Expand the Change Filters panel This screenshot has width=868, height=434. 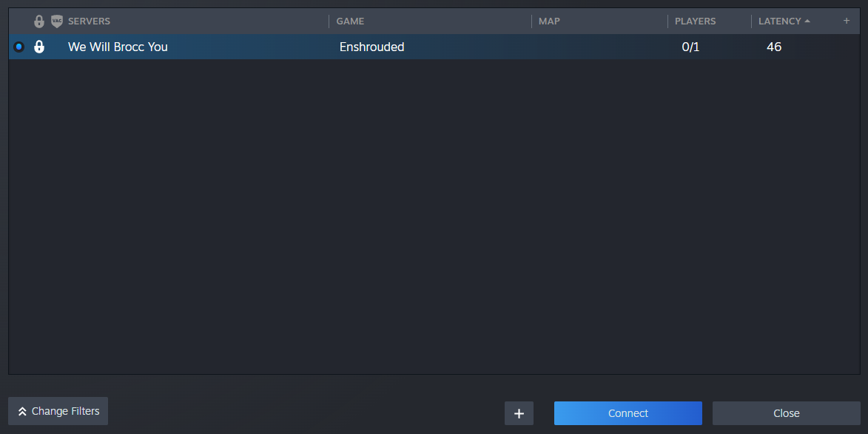tap(58, 411)
